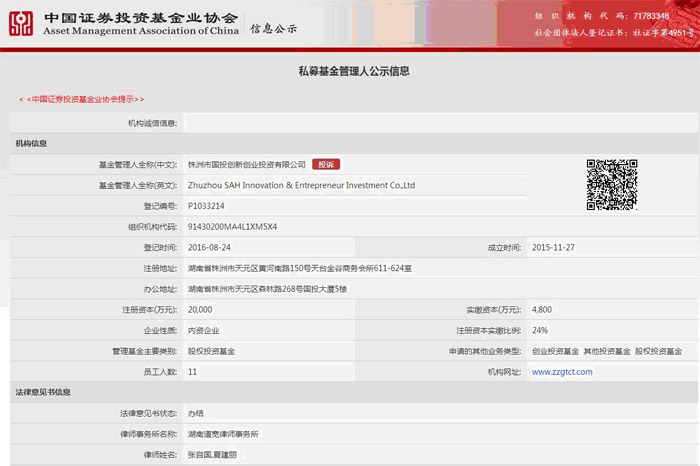Click the office address with 268号国投大厦5楼

click(x=267, y=289)
